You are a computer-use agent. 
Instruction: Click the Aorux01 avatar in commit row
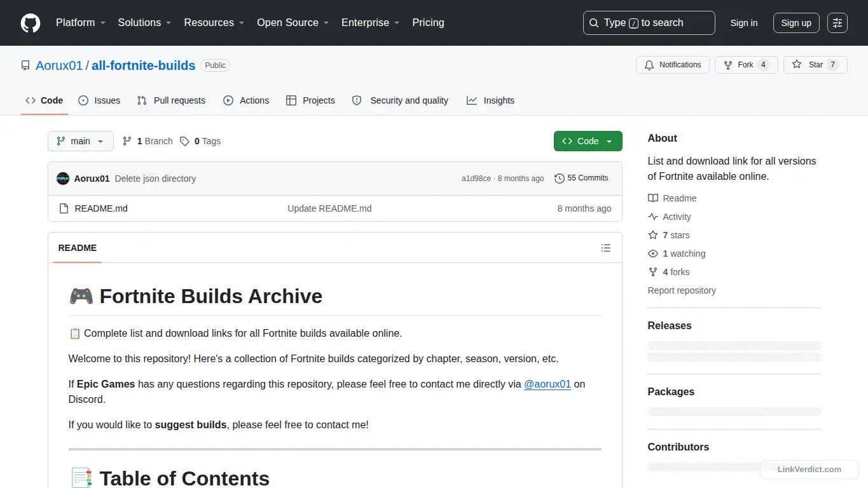pos(63,179)
